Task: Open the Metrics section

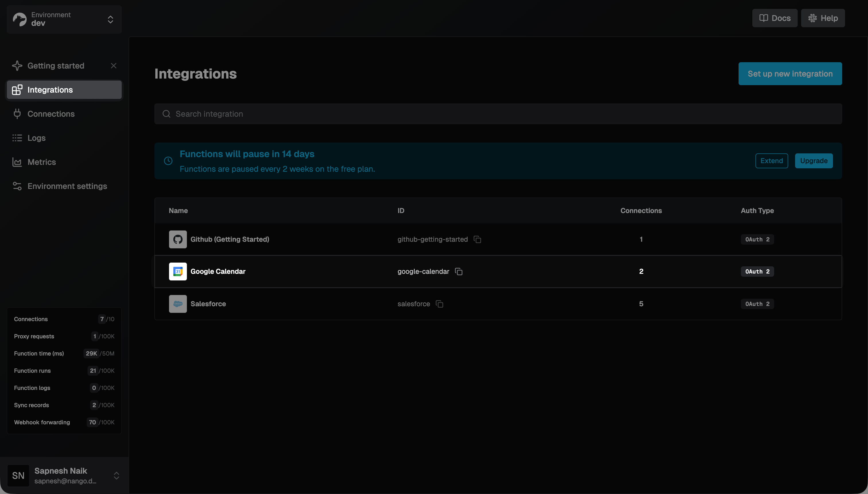Action: [x=41, y=162]
